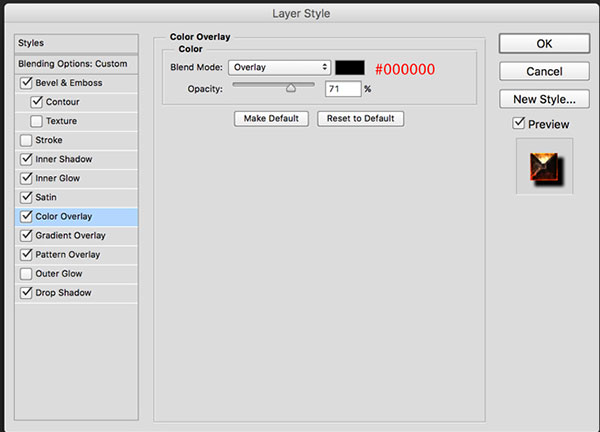This screenshot has width=600, height=432.
Task: Select the Inner Glow label
Action: [x=58, y=178]
